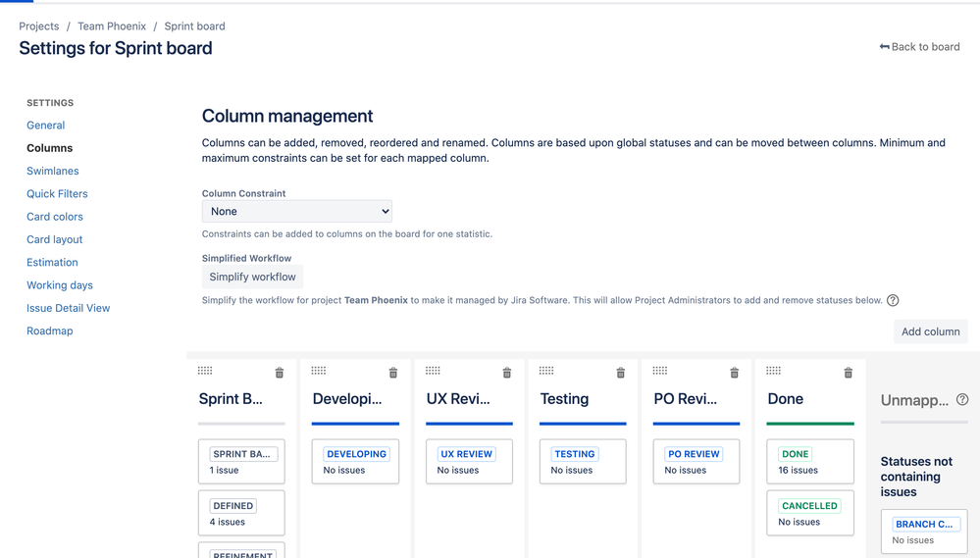Click the Simplify workflow button
Screen dimensions: 980x558
coord(252,277)
